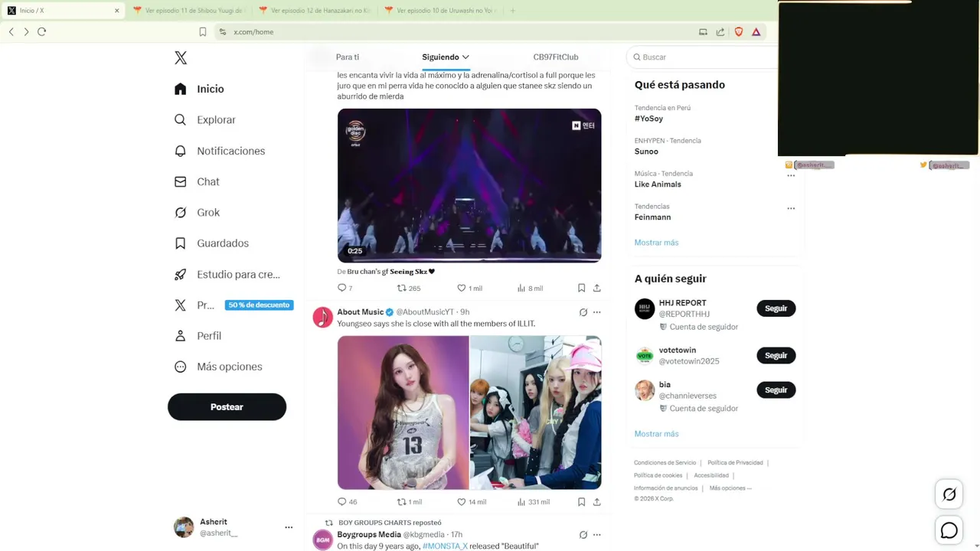Screen dimensions: 980x551
Task: Open Asherit account menu dots
Action: (x=289, y=527)
